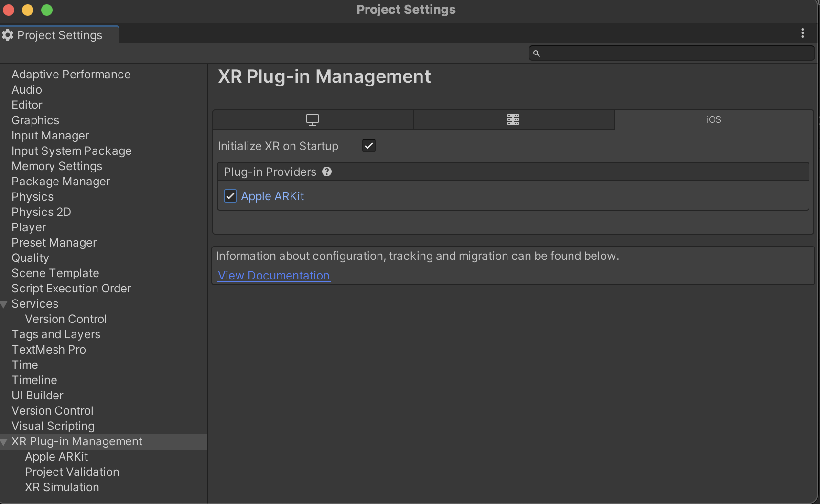Select UI Builder settings
Viewport: 820px width, 504px height.
pos(37,396)
